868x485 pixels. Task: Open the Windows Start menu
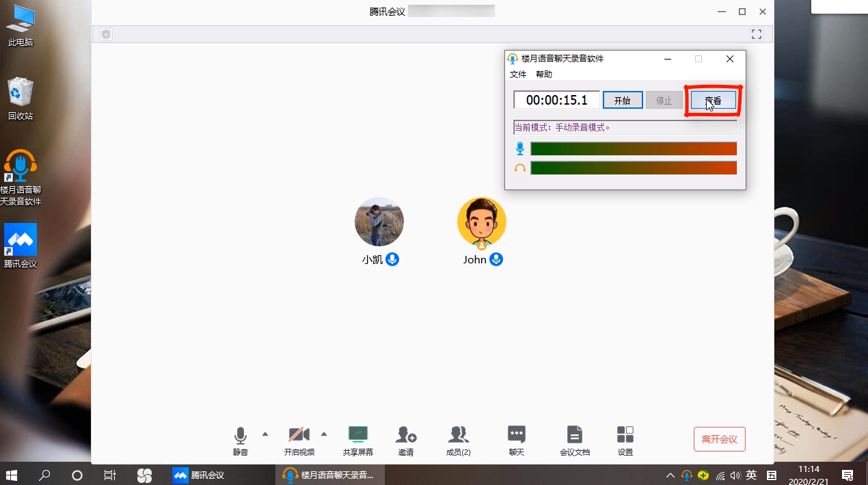pyautogui.click(x=12, y=475)
